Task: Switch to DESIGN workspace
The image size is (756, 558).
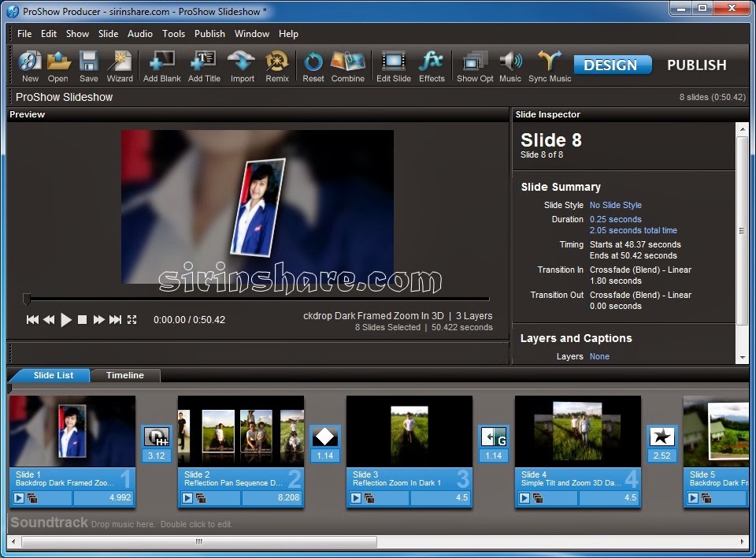Action: (x=612, y=65)
